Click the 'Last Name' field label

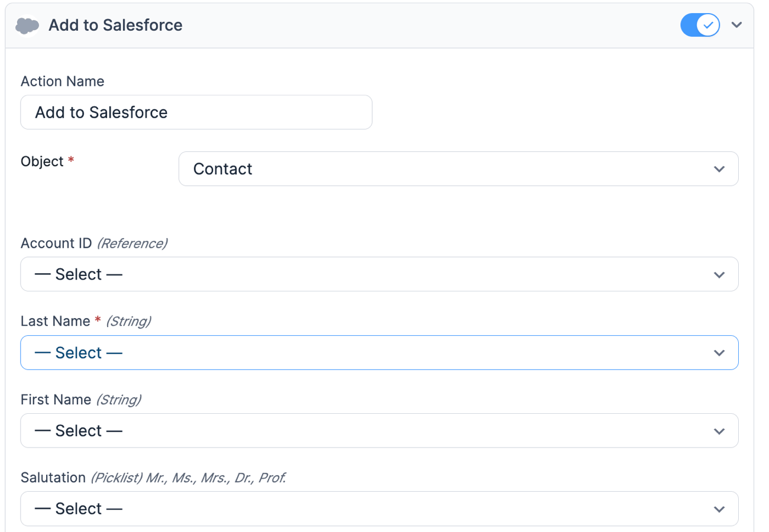pyautogui.click(x=56, y=321)
